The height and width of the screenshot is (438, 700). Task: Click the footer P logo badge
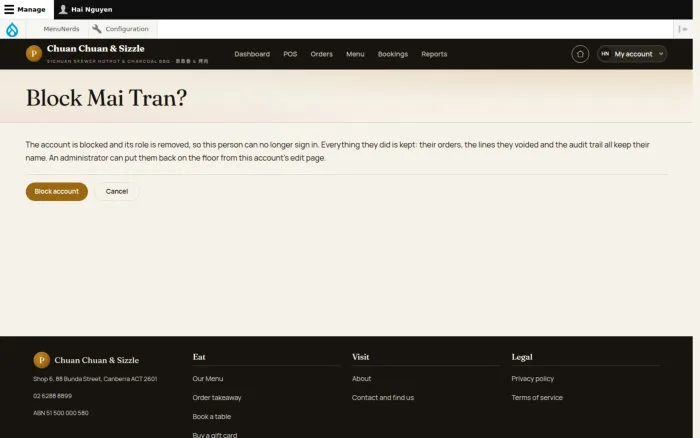click(x=42, y=360)
